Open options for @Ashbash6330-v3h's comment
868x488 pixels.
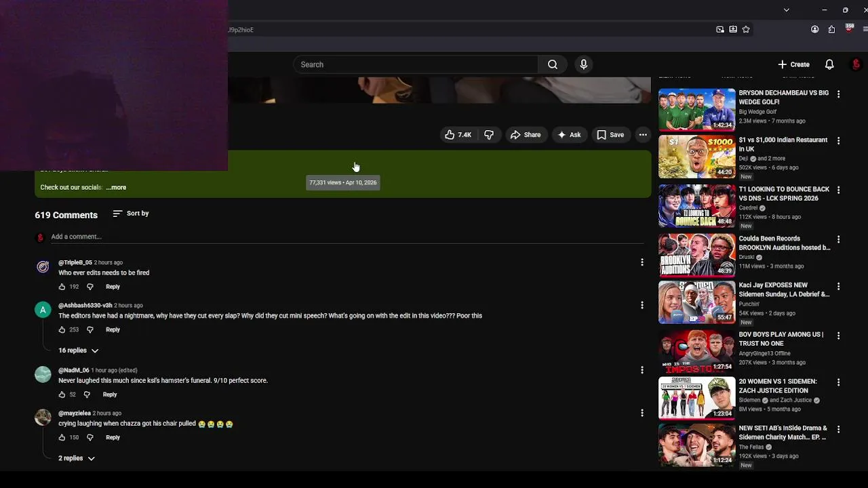click(x=642, y=305)
